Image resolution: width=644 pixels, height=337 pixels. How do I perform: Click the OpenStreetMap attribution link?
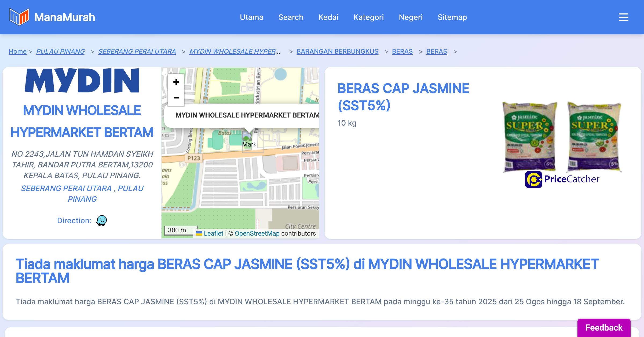tap(257, 233)
